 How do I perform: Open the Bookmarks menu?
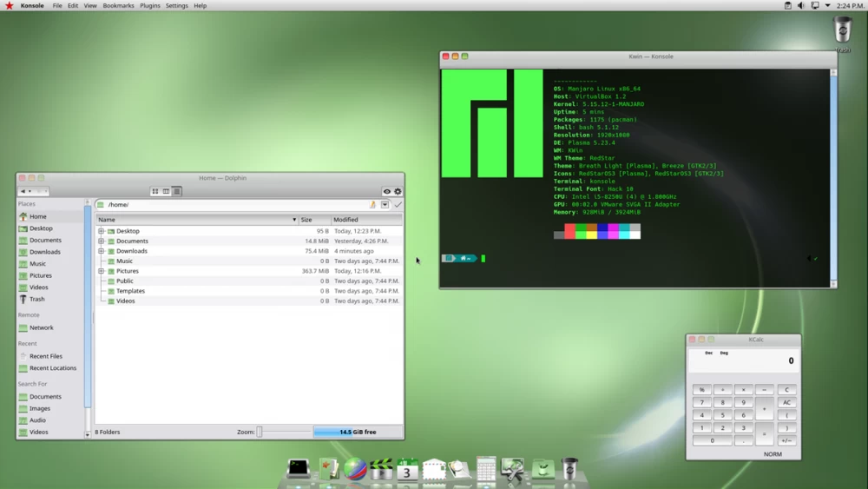pyautogui.click(x=118, y=5)
